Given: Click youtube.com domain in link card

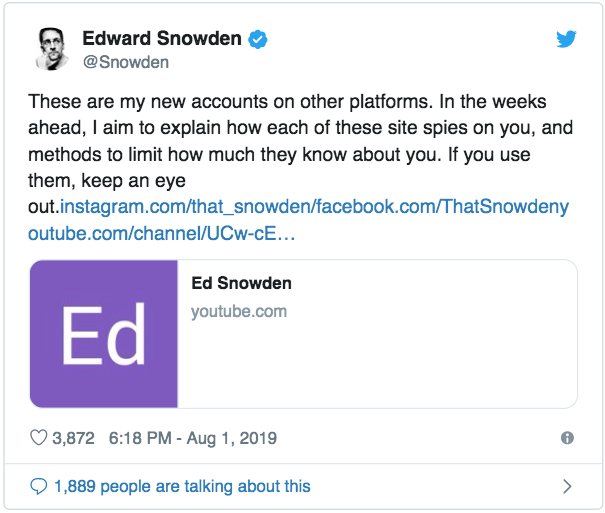Looking at the screenshot, I should pyautogui.click(x=239, y=311).
